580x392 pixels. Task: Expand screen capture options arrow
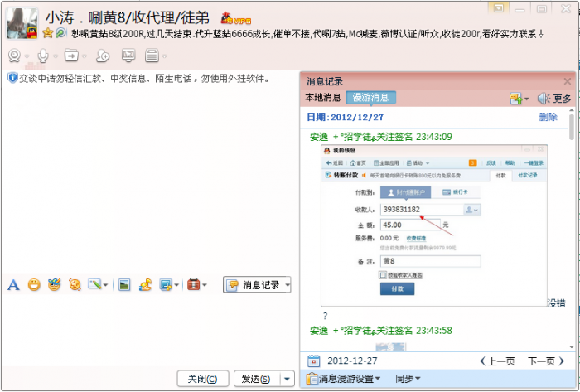click(176, 285)
